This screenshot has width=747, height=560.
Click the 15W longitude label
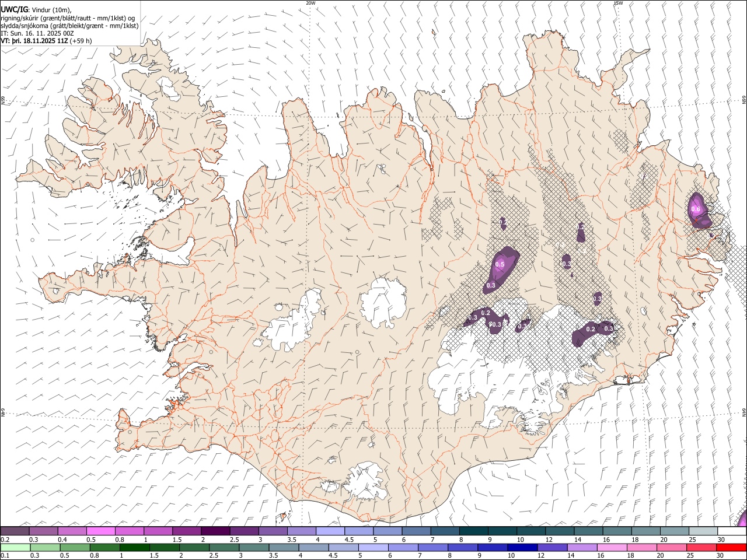618,3
